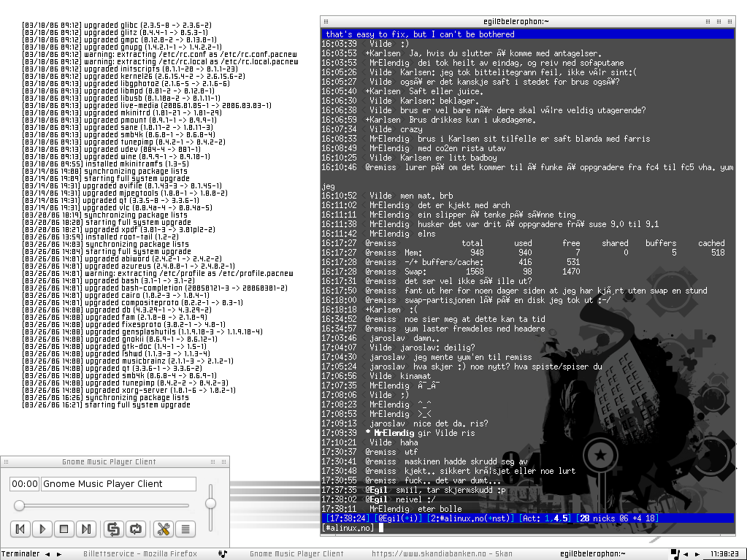Click log line 'upgraded wine (0.9.9-1 -> 0.9.10-1)'
Image resolution: width=747 pixels, height=560 pixels.
click(x=116, y=157)
